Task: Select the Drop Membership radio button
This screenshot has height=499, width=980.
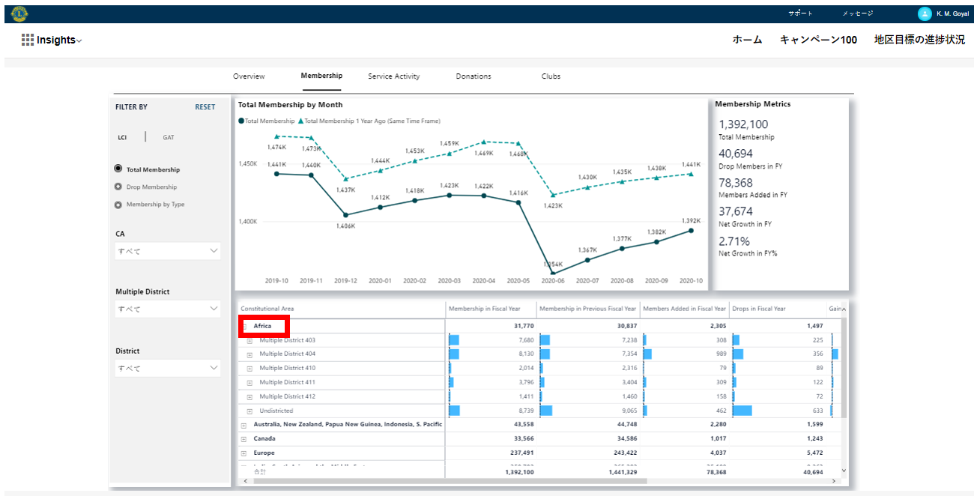Action: click(118, 187)
